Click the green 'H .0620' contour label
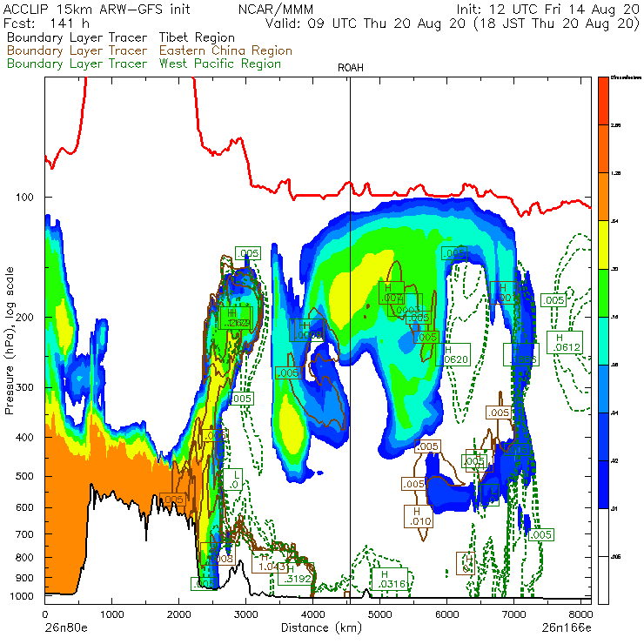The height and width of the screenshot is (644, 644). pyautogui.click(x=454, y=355)
